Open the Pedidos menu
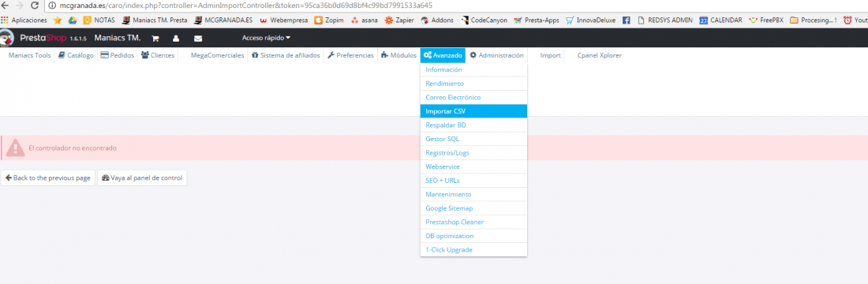The image size is (868, 284). [x=118, y=55]
